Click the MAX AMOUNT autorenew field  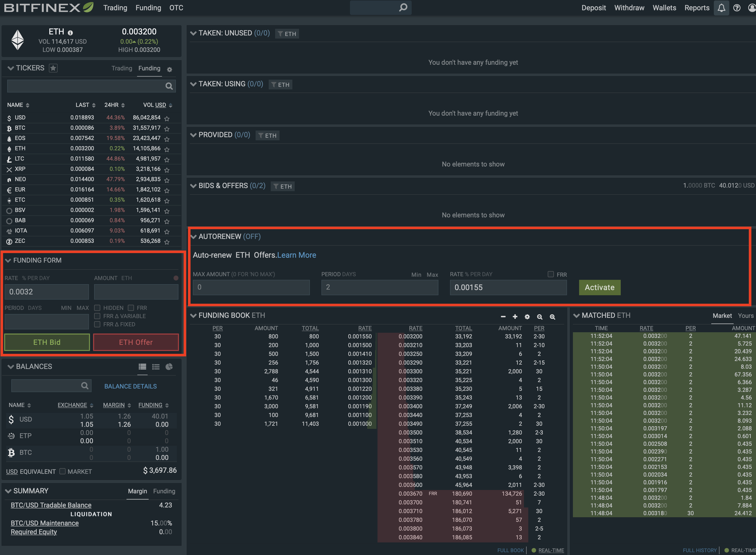click(251, 287)
